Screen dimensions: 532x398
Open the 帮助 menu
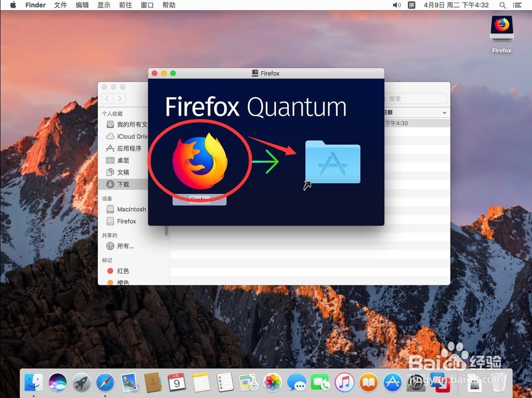(x=169, y=5)
